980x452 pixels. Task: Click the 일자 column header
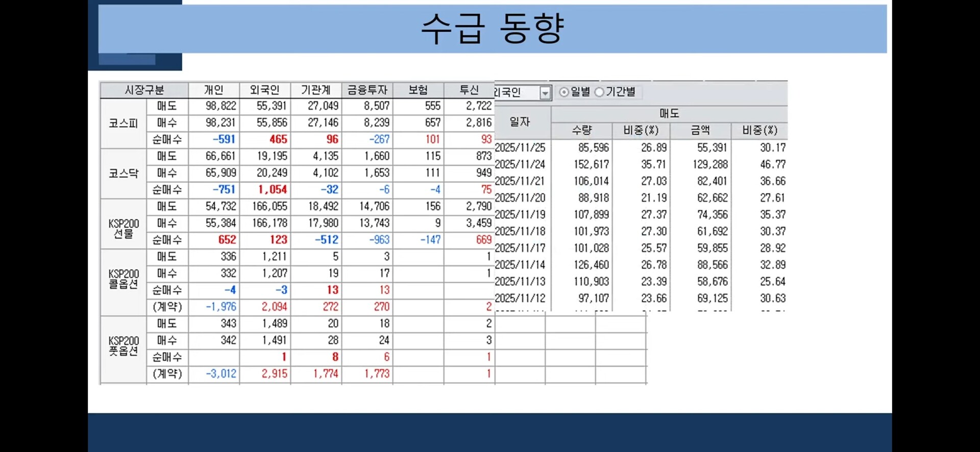[520, 122]
